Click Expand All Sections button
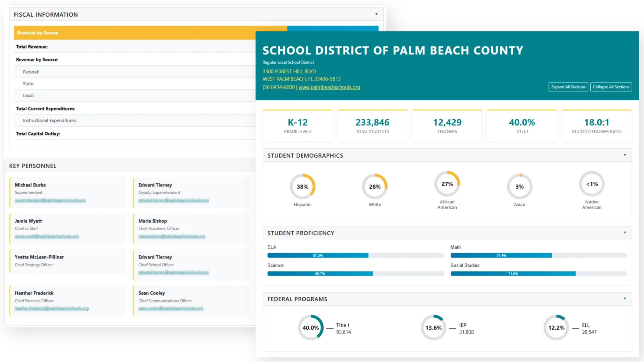Viewport: 644px width, 362px height. click(x=568, y=87)
